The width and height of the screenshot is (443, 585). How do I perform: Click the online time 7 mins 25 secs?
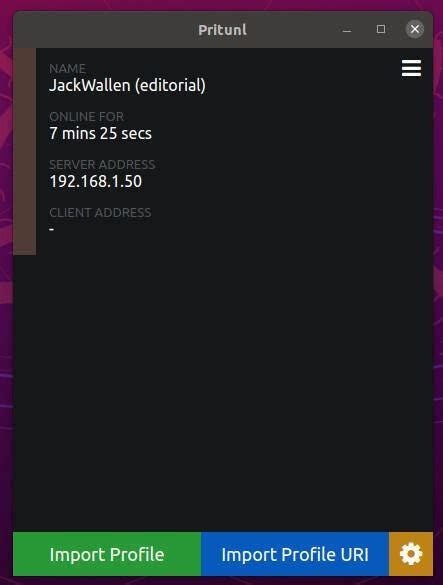tap(100, 134)
